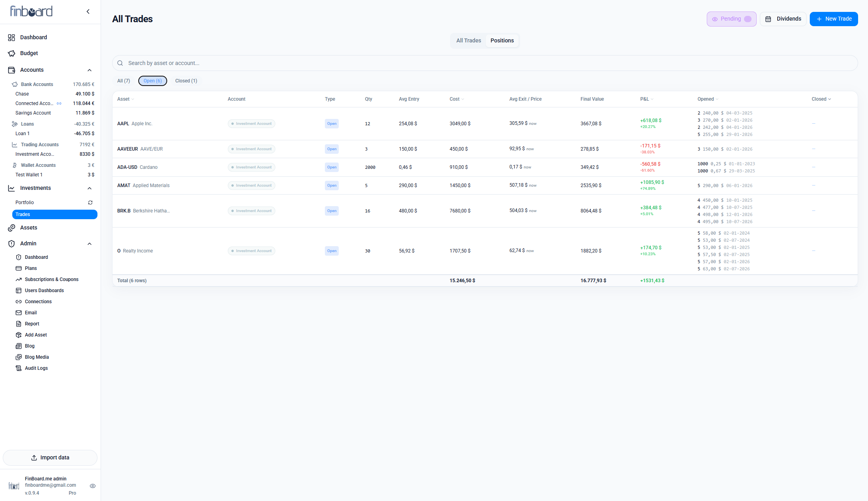Click the Loans coins icon

(x=15, y=124)
